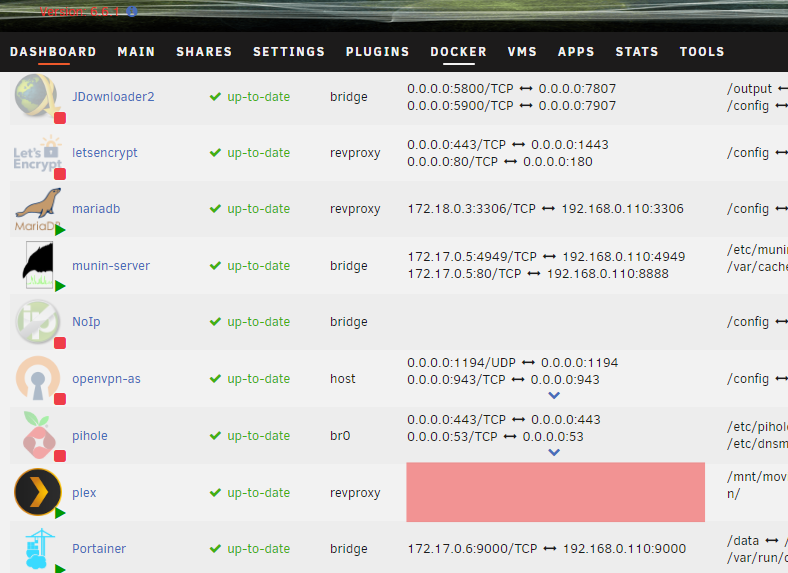This screenshot has width=788, height=573.
Task: Click up-to-date status for munin-server
Action: click(x=250, y=265)
